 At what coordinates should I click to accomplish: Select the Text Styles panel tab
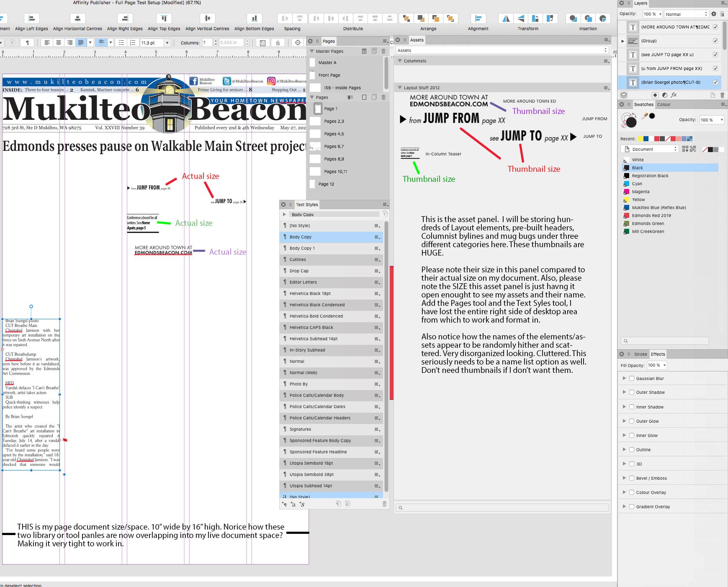tap(307, 204)
